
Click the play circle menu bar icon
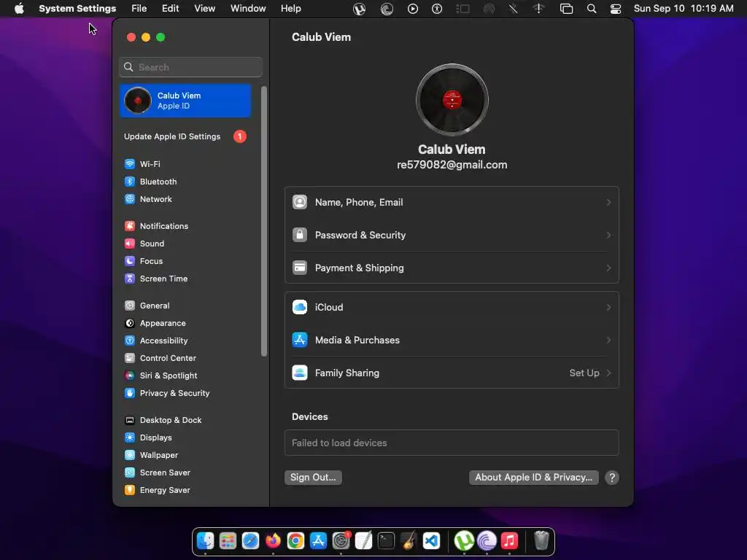click(x=413, y=9)
